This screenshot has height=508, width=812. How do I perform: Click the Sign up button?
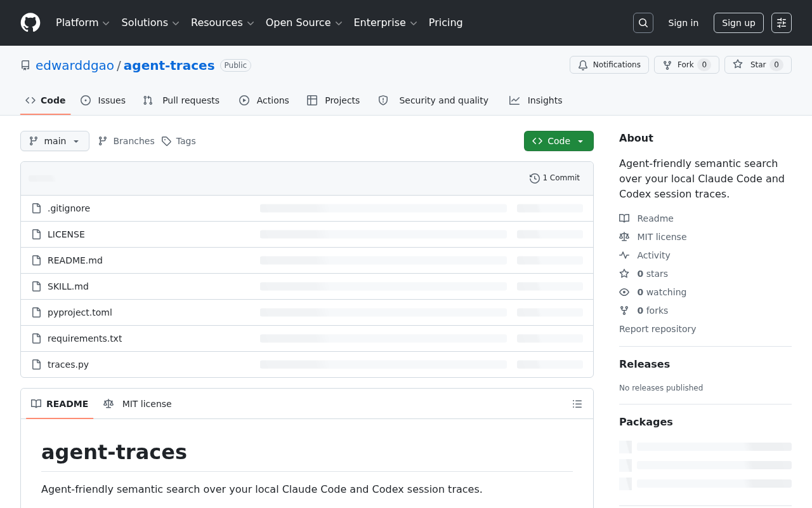pyautogui.click(x=738, y=23)
